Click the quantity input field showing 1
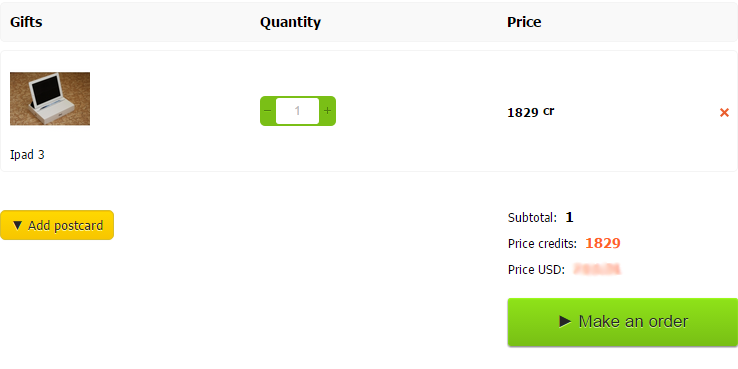The height and width of the screenshot is (369, 738). (297, 111)
